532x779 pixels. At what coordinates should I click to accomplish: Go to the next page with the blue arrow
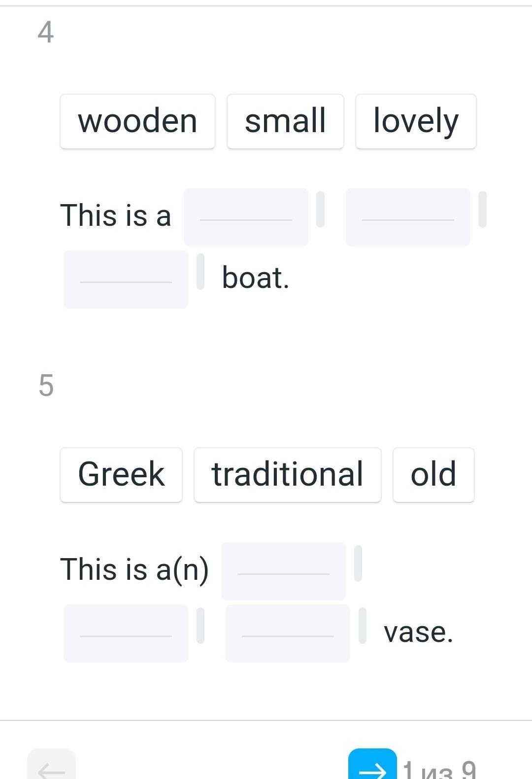[372, 765]
